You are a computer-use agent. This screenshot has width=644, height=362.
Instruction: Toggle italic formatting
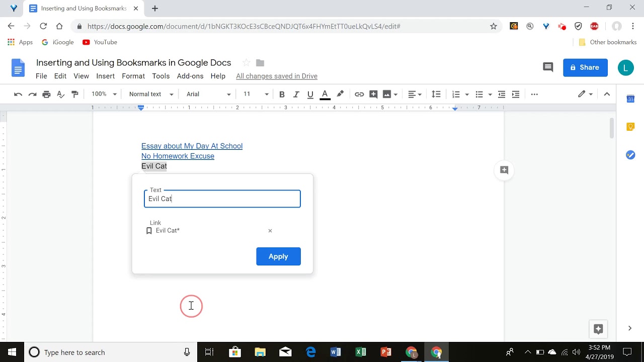[296, 94]
